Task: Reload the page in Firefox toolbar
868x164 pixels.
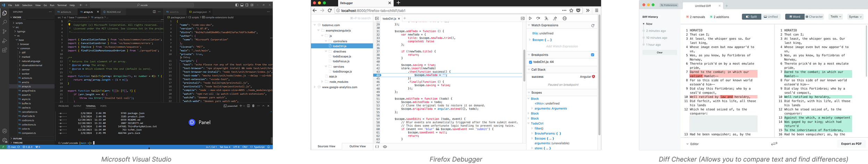Action: pos(330,10)
